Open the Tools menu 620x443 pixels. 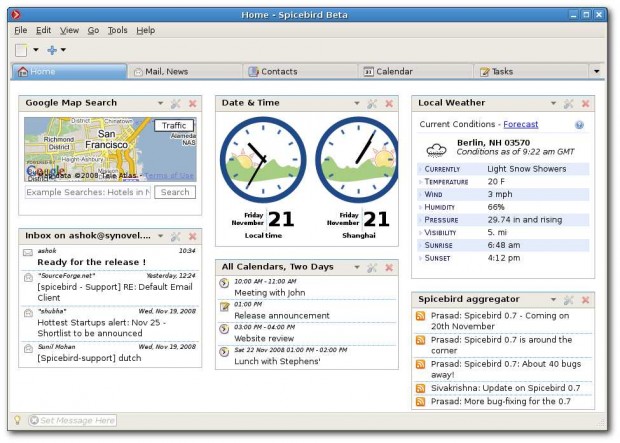coord(117,30)
